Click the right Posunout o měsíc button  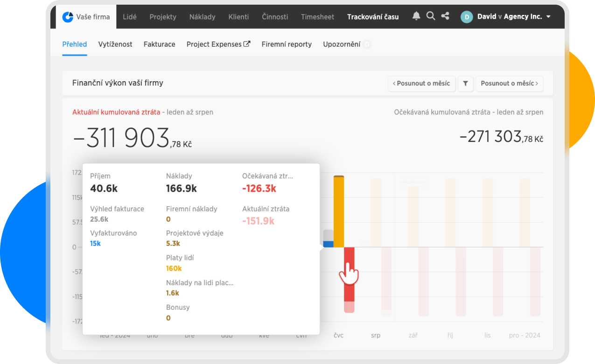click(509, 84)
